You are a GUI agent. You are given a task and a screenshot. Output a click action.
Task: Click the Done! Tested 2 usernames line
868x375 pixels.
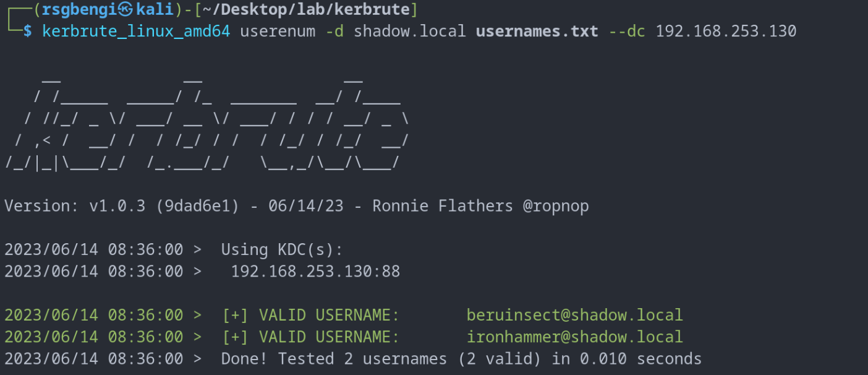461,359
